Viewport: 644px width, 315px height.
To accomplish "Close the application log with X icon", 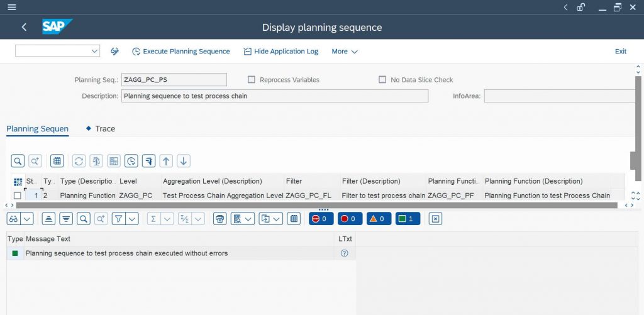I will click(x=435, y=219).
